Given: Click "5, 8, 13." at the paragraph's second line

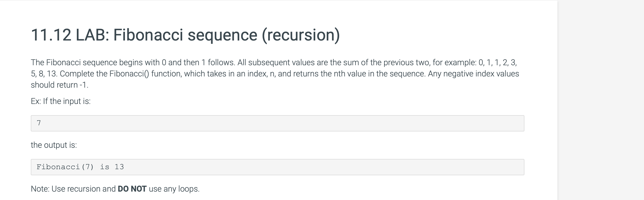Looking at the screenshot, I should [x=44, y=74].
